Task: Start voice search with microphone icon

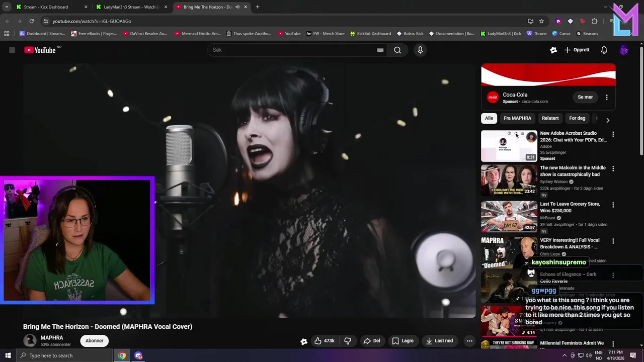Action: point(420,50)
